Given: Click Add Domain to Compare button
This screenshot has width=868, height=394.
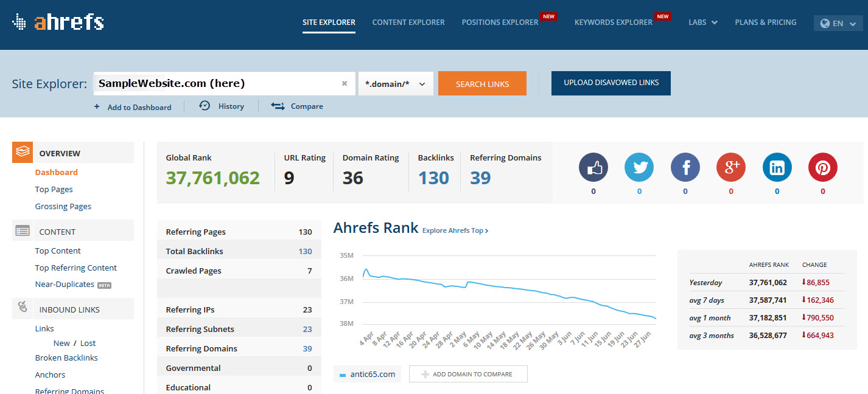Looking at the screenshot, I should (x=468, y=374).
